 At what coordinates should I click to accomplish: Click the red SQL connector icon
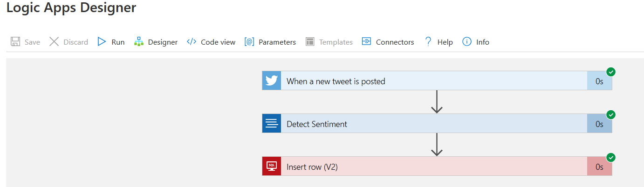click(x=272, y=167)
